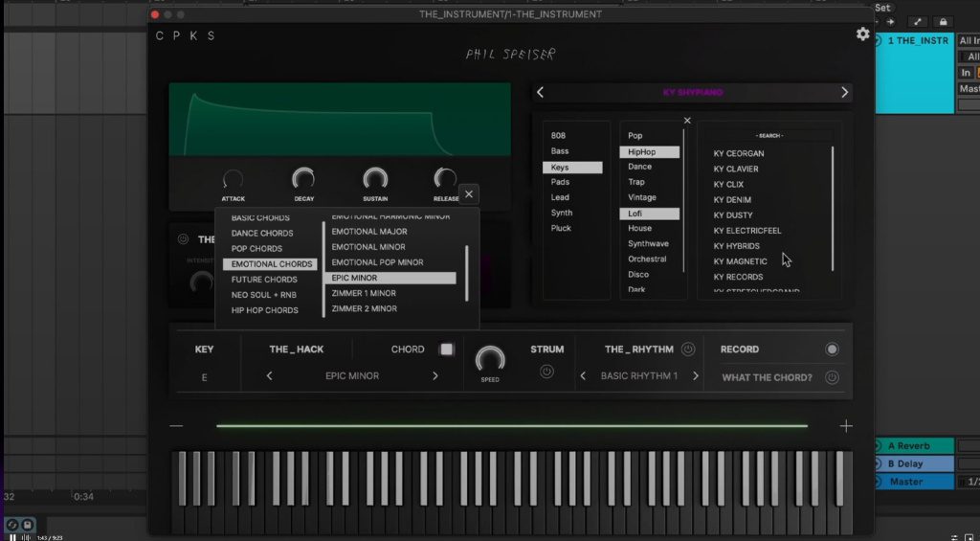Choose NEO SOUL + RNB category

click(x=264, y=295)
